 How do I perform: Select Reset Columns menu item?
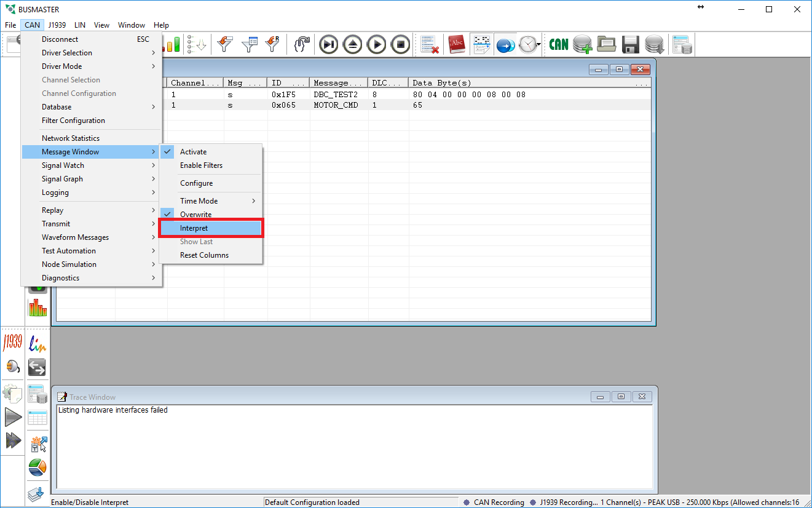coord(211,255)
